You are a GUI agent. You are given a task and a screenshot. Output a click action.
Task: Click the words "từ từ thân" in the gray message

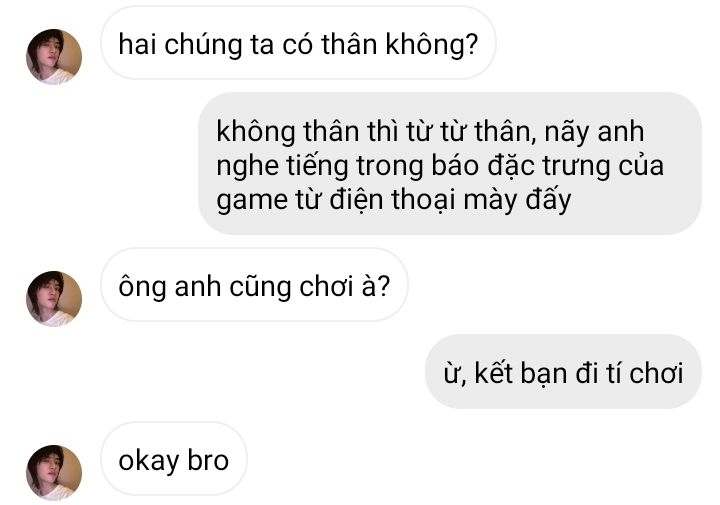pyautogui.click(x=469, y=131)
